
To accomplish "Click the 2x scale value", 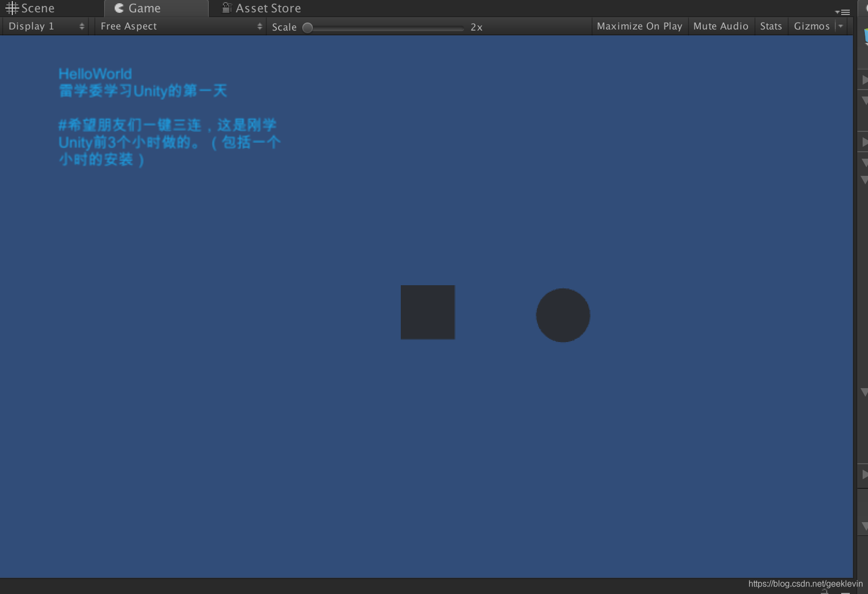I will tap(476, 27).
